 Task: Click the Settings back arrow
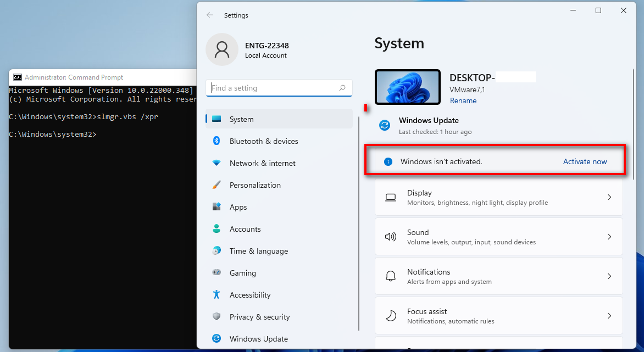(x=210, y=15)
